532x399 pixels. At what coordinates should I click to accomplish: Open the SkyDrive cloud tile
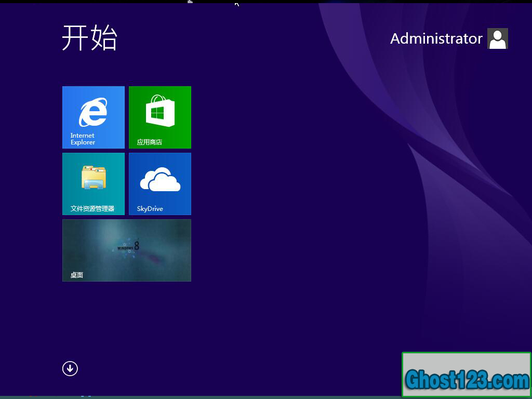pyautogui.click(x=160, y=184)
